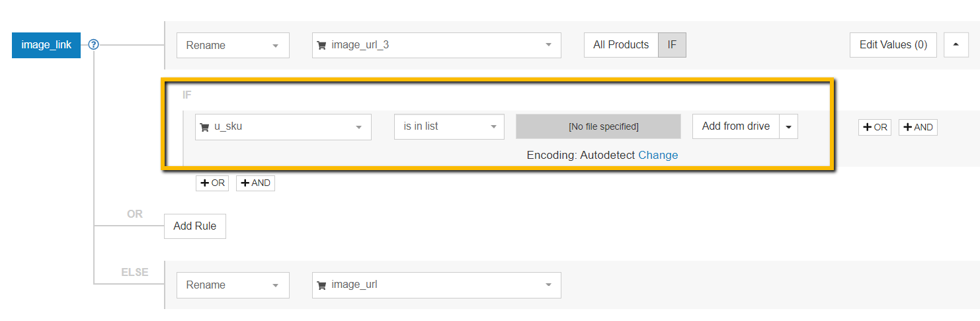Click the No file specified field
The image size is (980, 321).
click(x=598, y=126)
